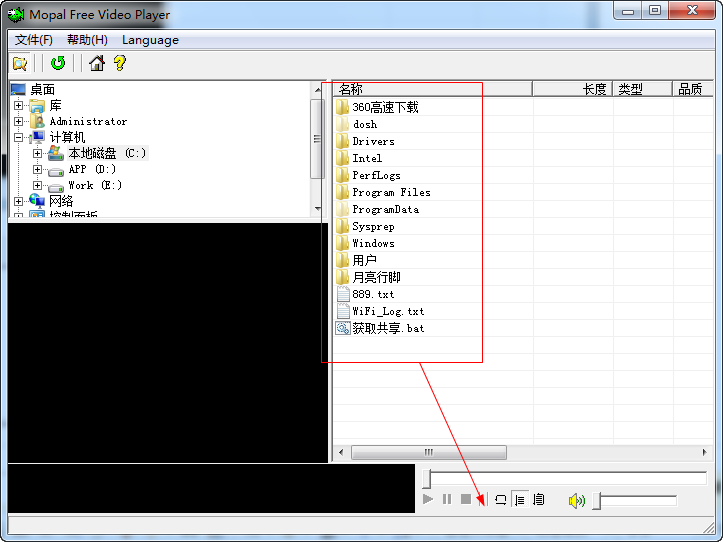Select the PerfLogs folder

[x=376, y=176]
